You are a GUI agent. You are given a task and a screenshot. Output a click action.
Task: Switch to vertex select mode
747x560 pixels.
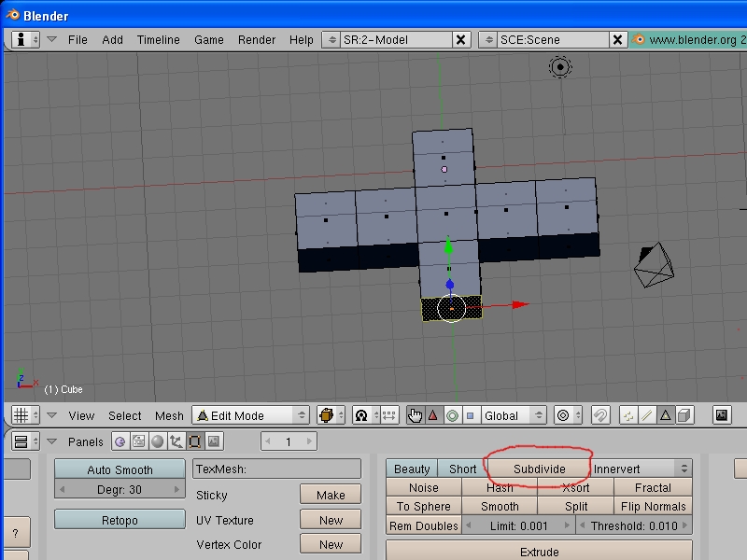point(628,415)
